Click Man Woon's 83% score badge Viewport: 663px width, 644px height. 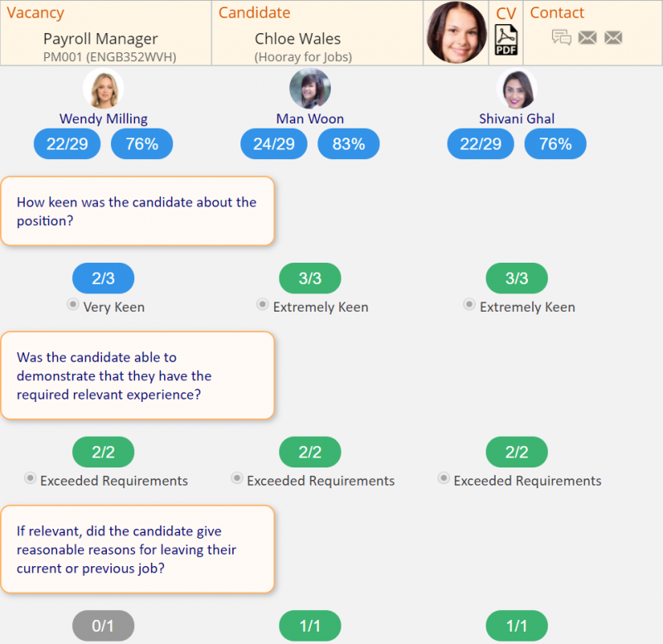[x=349, y=144]
